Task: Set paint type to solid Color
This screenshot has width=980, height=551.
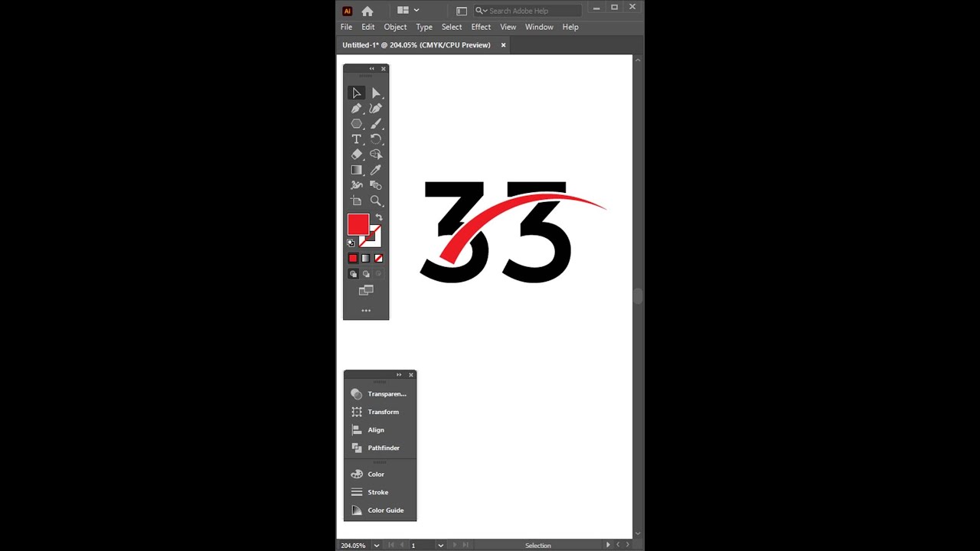Action: [x=353, y=259]
